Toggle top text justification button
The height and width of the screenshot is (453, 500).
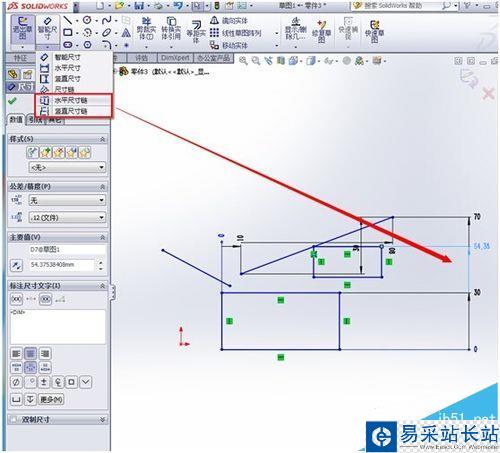16,367
